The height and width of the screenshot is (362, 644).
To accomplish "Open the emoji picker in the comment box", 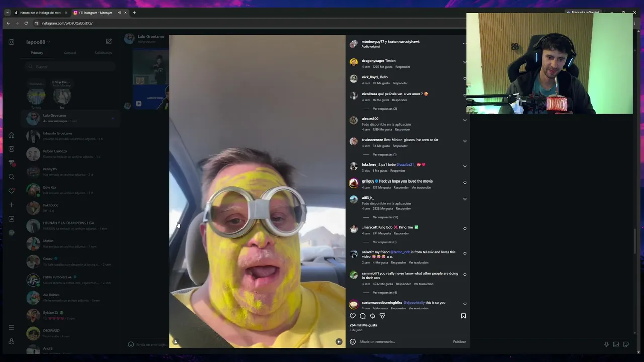I will (x=353, y=342).
